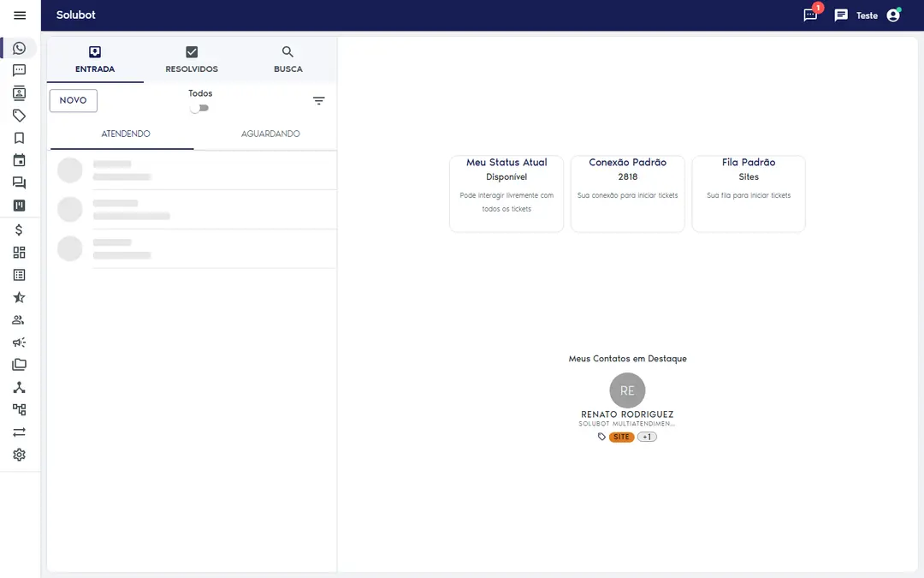Click the NOVO button

pyautogui.click(x=73, y=100)
